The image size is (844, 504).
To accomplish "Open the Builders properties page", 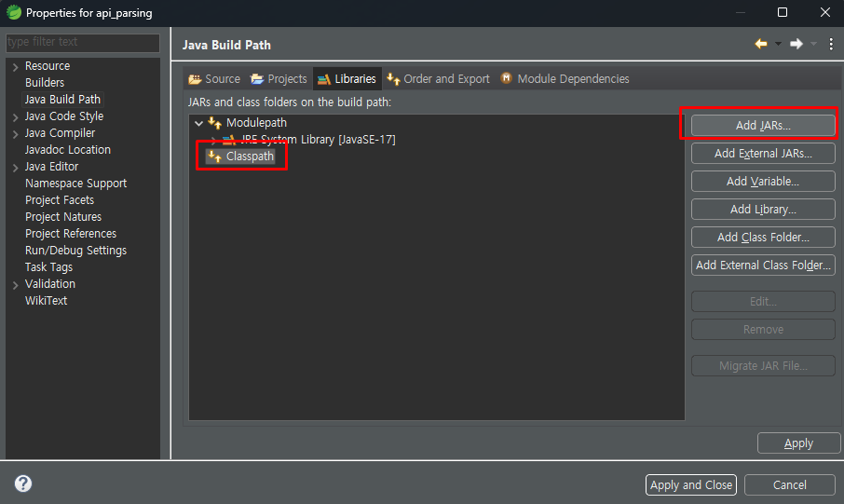I will (x=45, y=82).
